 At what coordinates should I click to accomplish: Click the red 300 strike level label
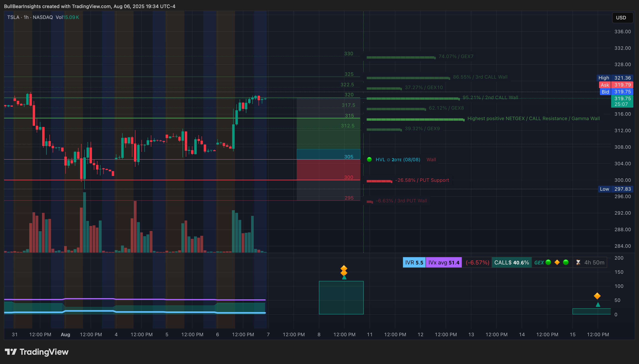[x=349, y=177]
